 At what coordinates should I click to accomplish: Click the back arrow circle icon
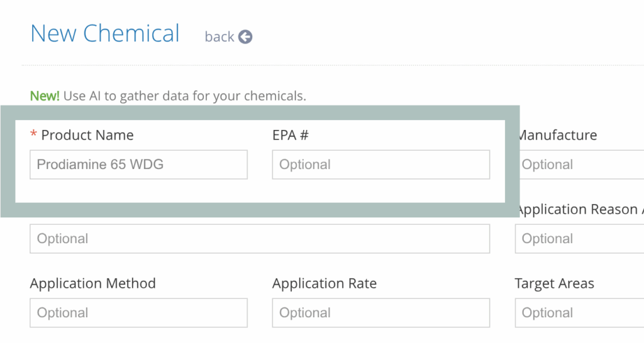[245, 37]
